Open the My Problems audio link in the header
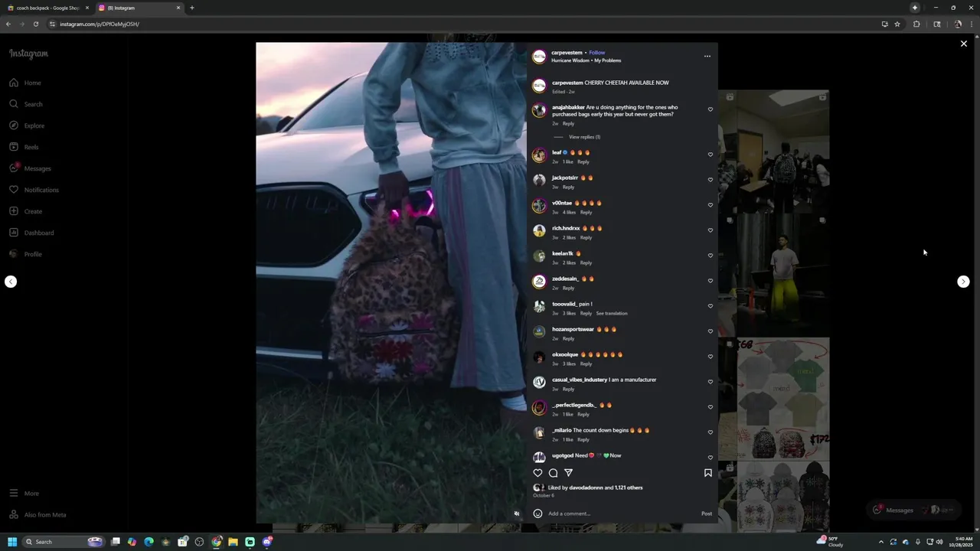The image size is (980, 551). 608,60
